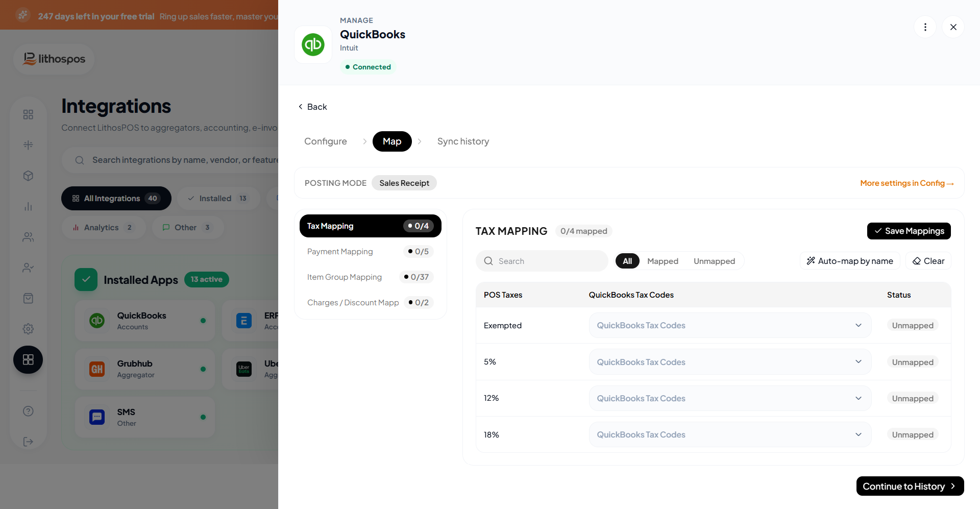Click the Unmapped status of Exempted row
This screenshot has width=980, height=509.
click(913, 325)
